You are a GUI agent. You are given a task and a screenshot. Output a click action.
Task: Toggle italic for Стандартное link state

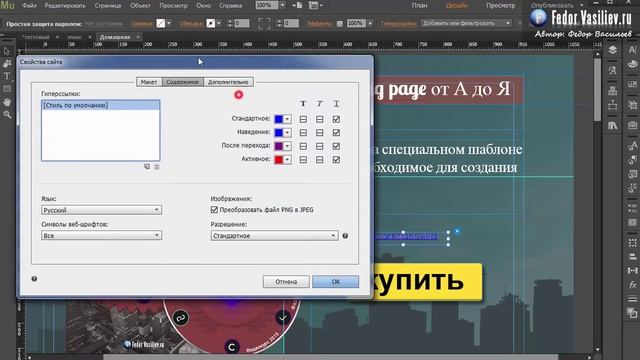coord(320,119)
